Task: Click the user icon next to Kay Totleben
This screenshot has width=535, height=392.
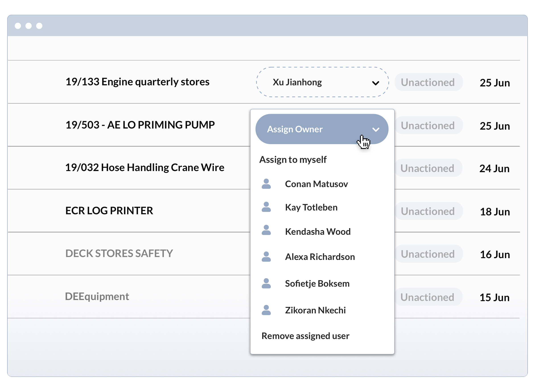Action: (x=266, y=207)
